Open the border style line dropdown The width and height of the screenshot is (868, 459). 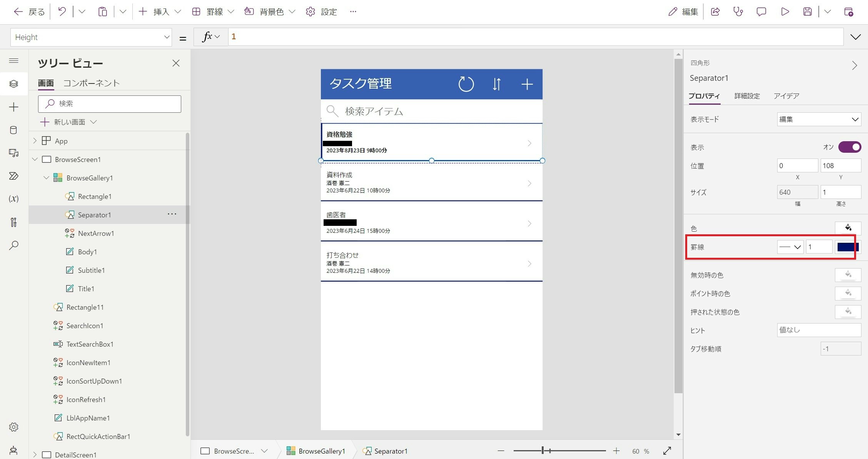tap(790, 247)
